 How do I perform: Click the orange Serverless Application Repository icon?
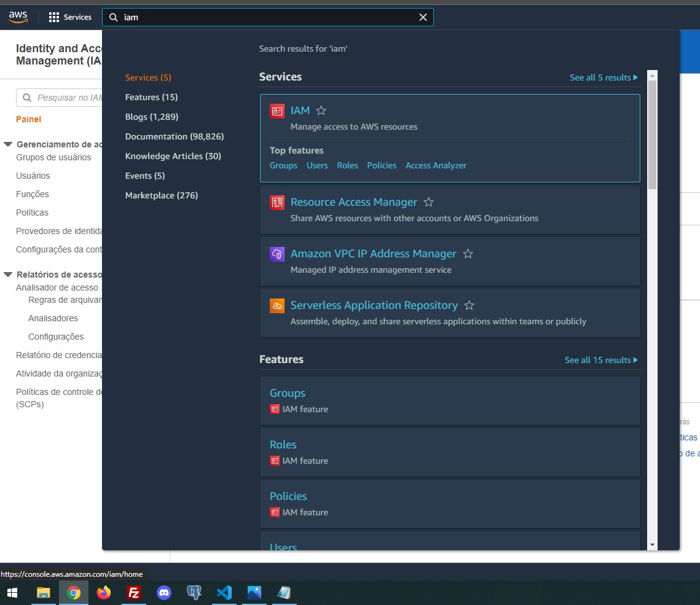pyautogui.click(x=277, y=306)
